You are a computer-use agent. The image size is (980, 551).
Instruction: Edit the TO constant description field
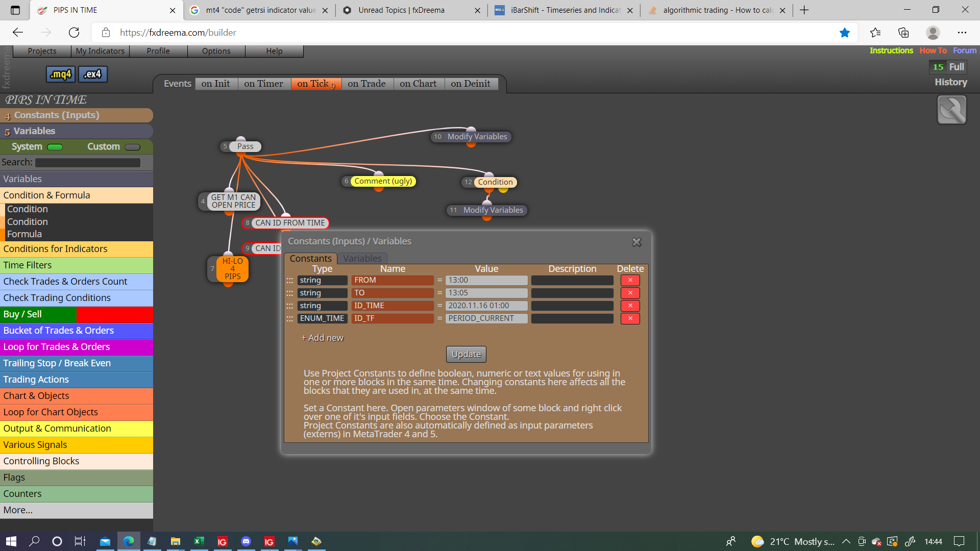tap(572, 293)
